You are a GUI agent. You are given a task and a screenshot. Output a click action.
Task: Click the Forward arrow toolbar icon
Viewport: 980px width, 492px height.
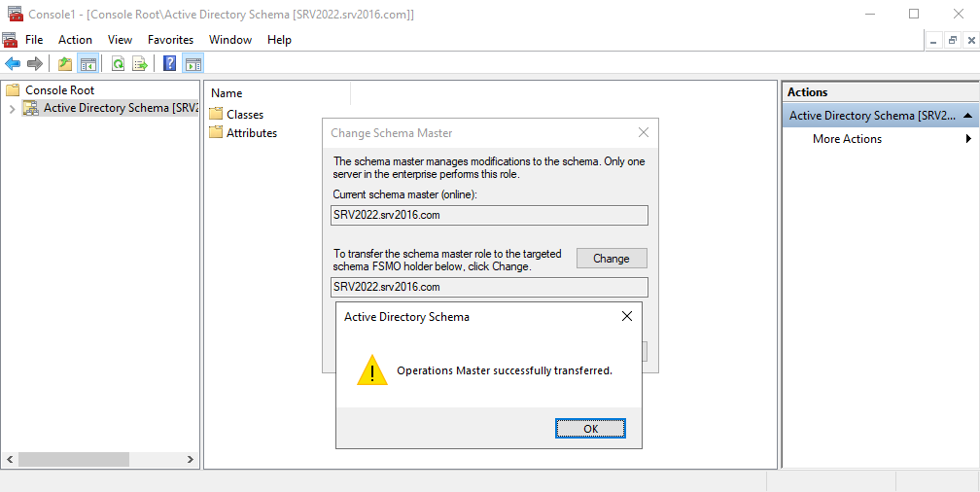[x=35, y=63]
